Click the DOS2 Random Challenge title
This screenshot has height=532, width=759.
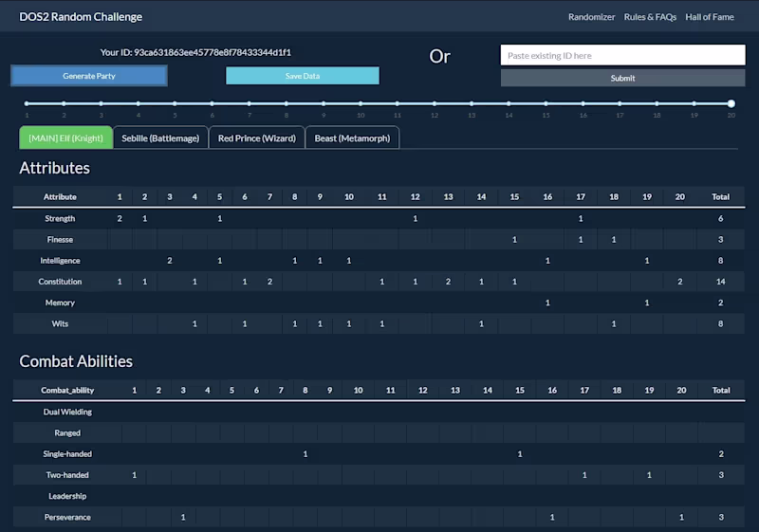click(x=81, y=17)
